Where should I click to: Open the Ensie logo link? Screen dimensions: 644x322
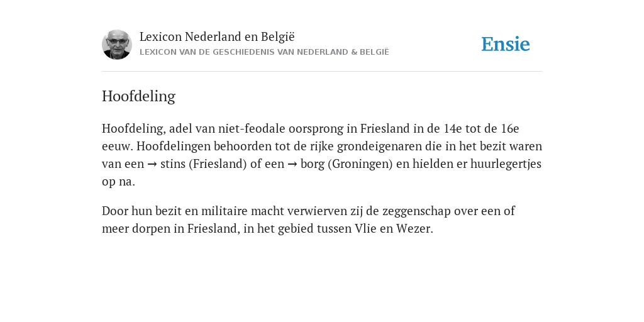506,44
